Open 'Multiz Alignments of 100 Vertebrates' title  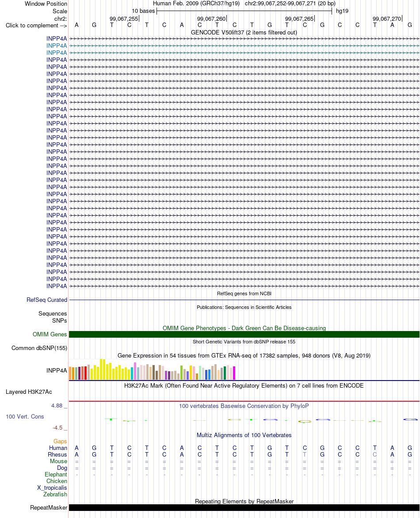[244, 435]
